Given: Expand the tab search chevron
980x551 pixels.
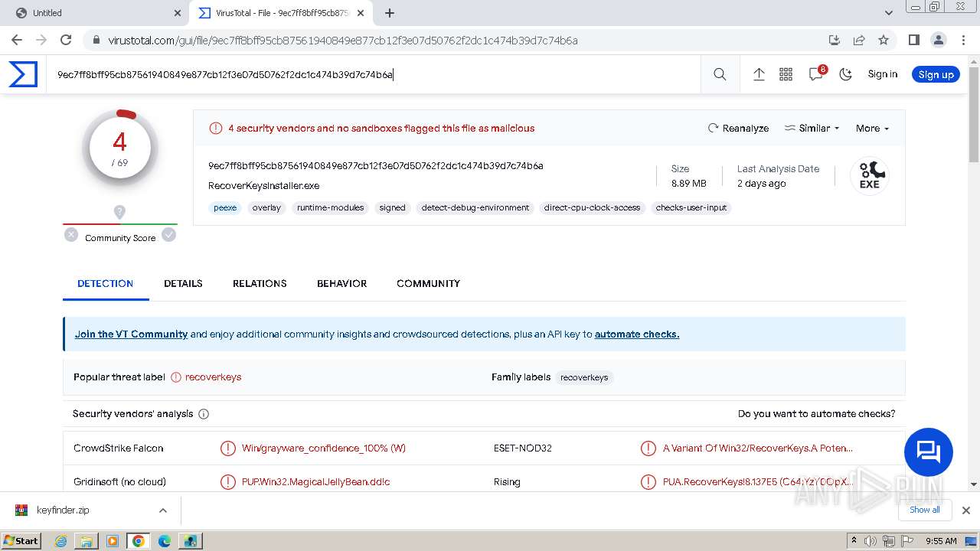Looking at the screenshot, I should (889, 13).
